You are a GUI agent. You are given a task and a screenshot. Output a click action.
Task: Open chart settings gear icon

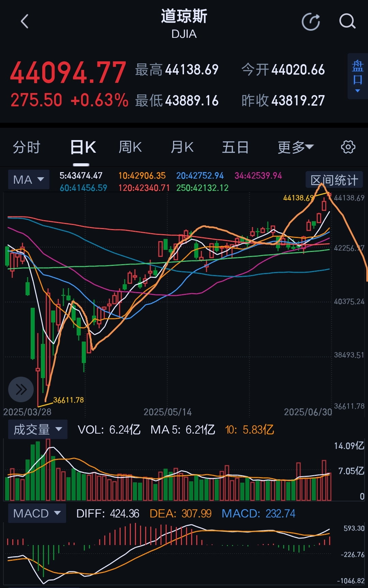(x=348, y=147)
